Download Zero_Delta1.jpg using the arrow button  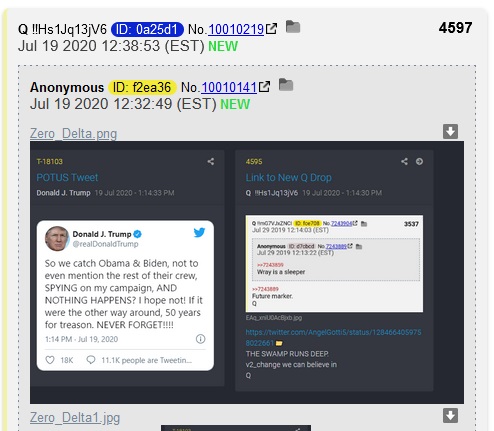[450, 416]
